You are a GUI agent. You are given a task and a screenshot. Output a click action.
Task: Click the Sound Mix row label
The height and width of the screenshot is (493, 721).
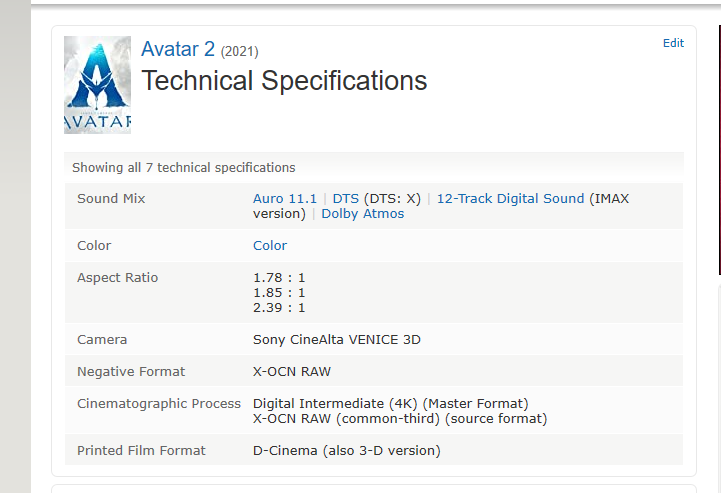[111, 199]
